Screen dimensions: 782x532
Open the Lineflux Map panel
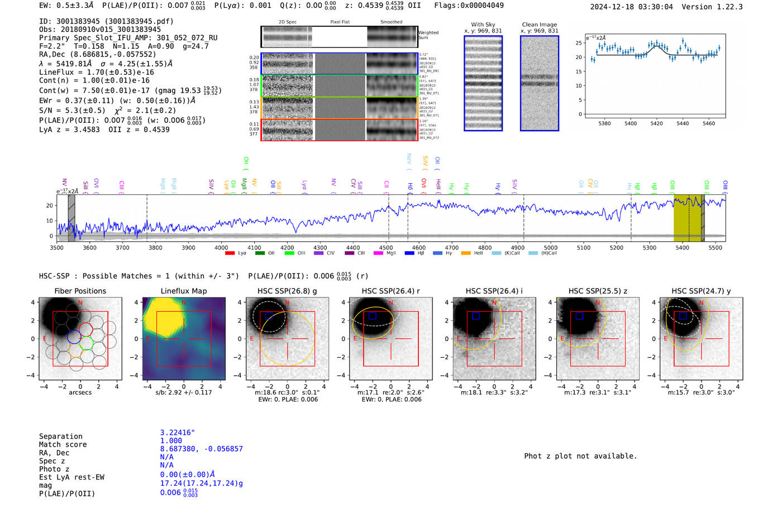click(x=184, y=339)
